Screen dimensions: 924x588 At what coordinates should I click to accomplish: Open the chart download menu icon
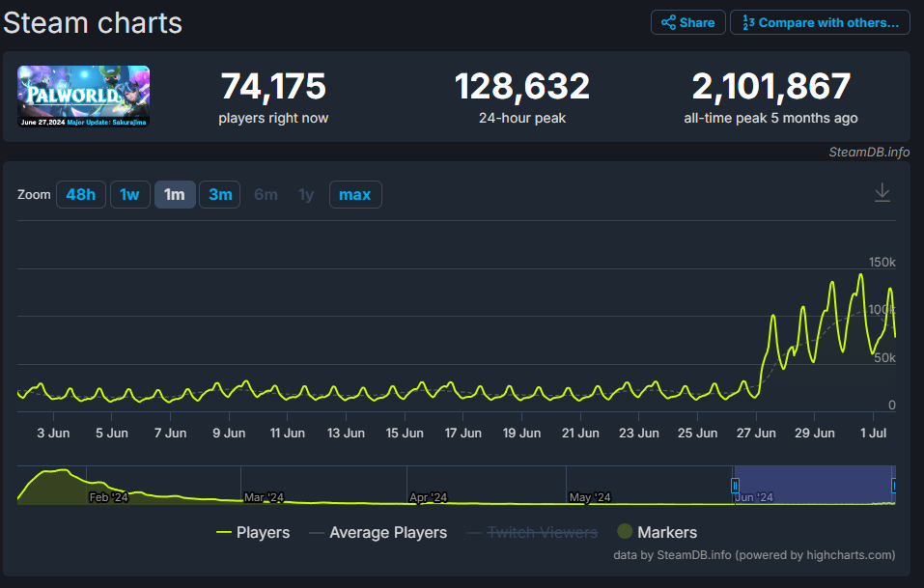(x=882, y=193)
